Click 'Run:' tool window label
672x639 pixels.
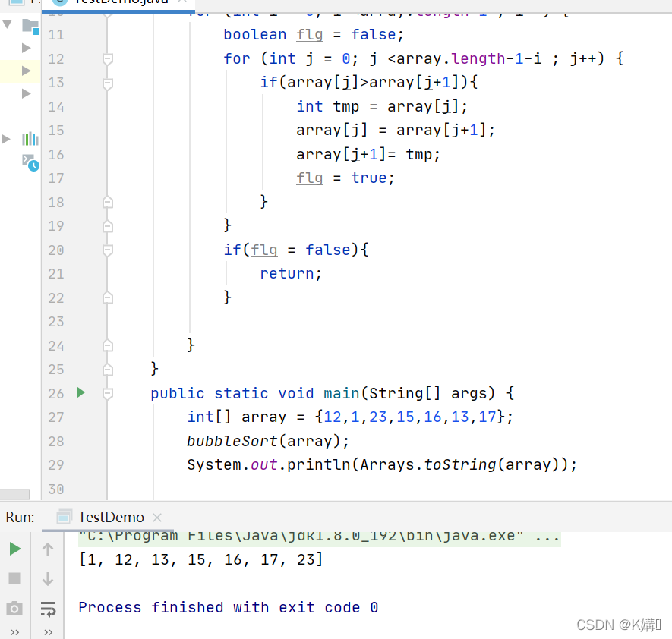click(21, 518)
